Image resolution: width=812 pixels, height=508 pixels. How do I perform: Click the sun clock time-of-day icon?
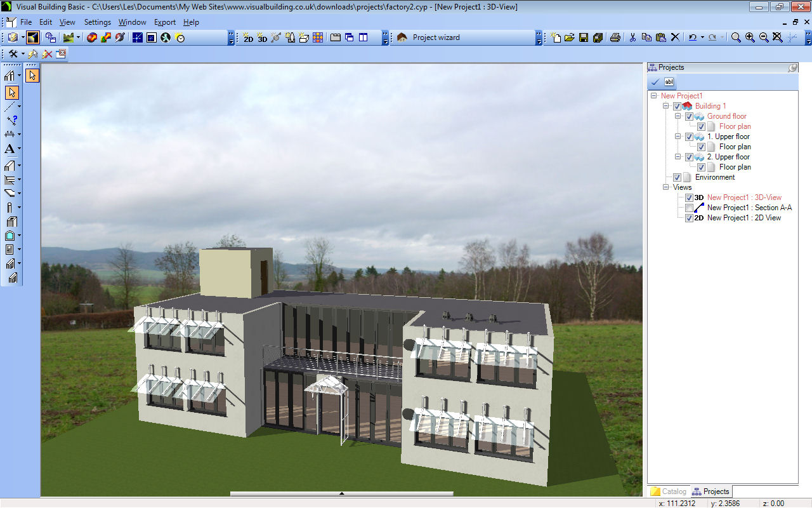point(180,38)
